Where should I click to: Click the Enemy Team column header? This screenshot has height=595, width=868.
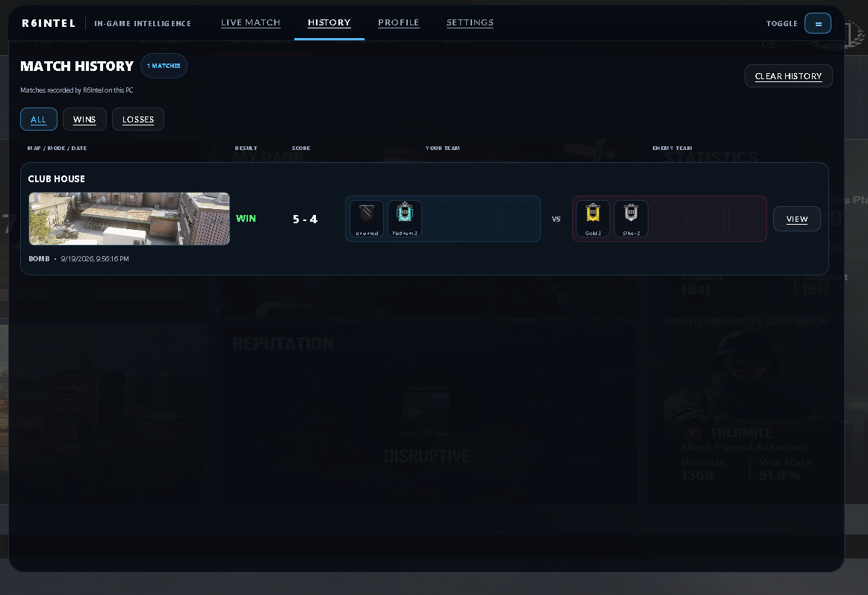672,149
